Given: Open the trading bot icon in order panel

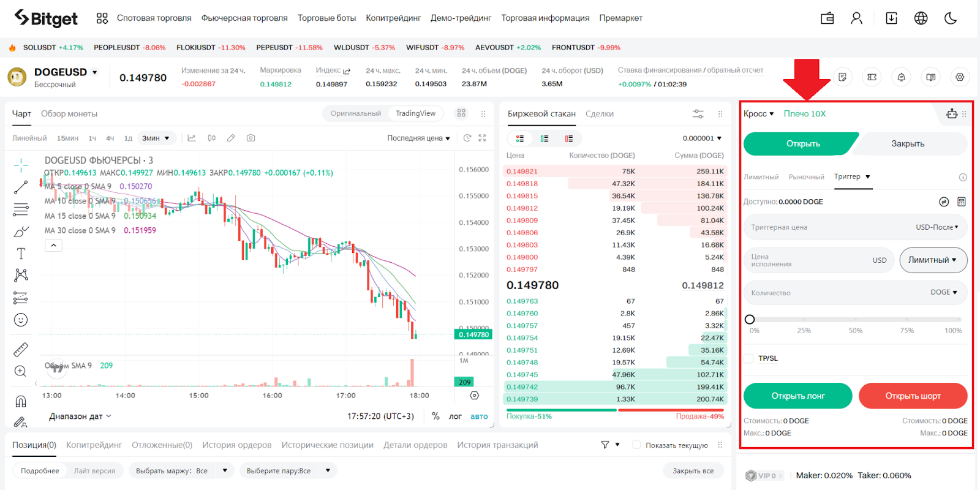Looking at the screenshot, I should click(x=952, y=113).
